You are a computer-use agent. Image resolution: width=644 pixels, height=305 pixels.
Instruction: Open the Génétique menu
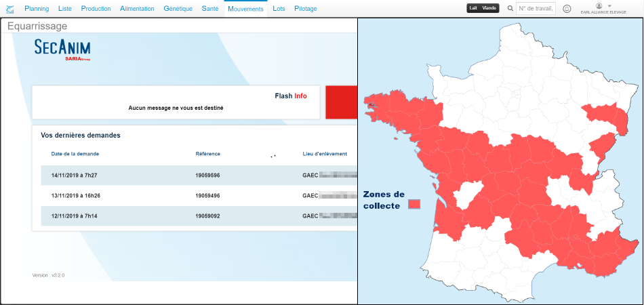pos(178,9)
